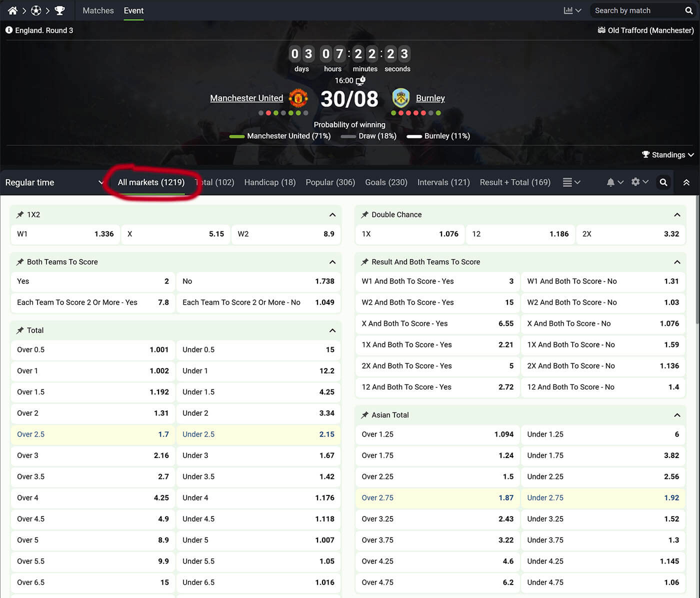
Task: Click the stadium icon beside Old Trafford
Action: click(601, 30)
